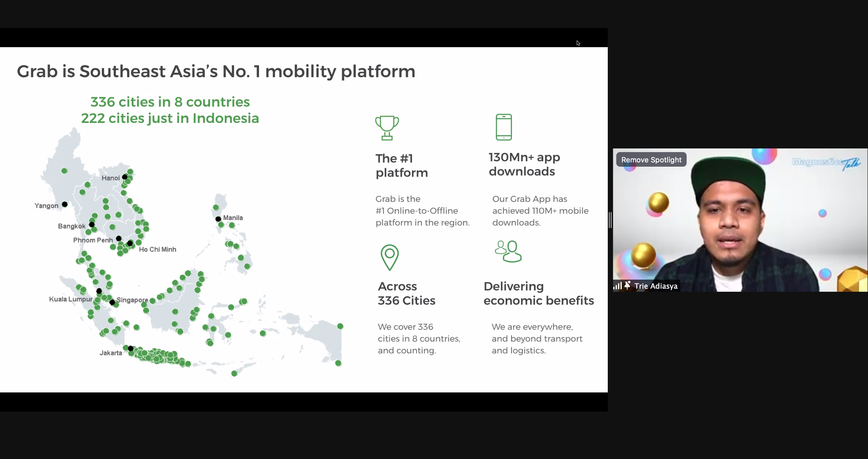Click the Trie Adiasya participant name label
This screenshot has width=868, height=459.
656,286
